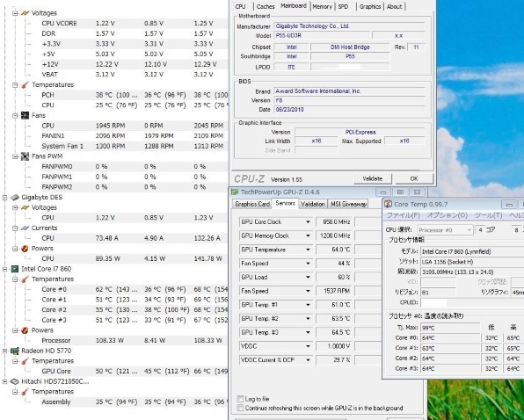The image size is (524, 420).
Task: Open the GPU Temp. #1 sensor dropdown
Action: [x=308, y=305]
